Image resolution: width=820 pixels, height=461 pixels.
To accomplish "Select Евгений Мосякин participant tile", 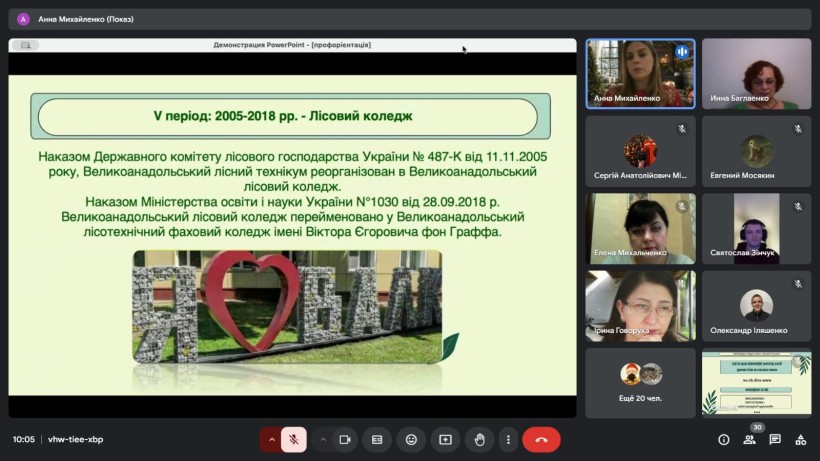I will tap(757, 151).
